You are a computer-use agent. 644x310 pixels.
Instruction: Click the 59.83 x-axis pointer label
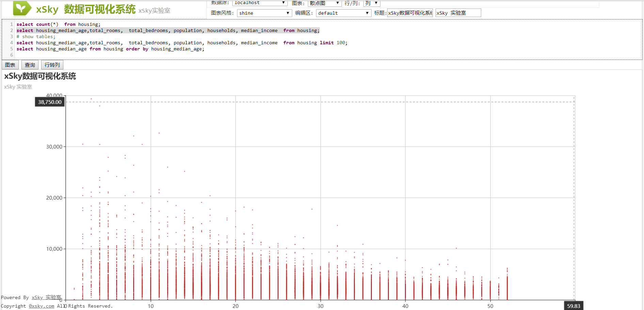[574, 306]
